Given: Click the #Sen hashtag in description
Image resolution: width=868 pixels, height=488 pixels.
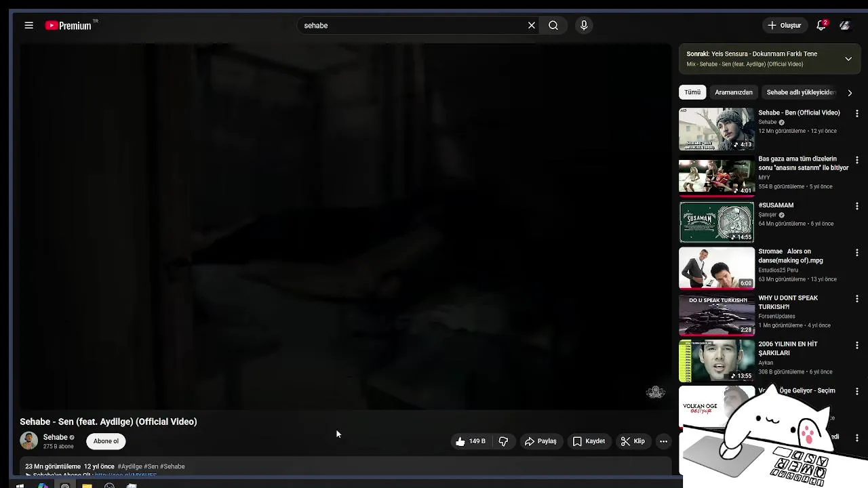Looking at the screenshot, I should [151, 466].
